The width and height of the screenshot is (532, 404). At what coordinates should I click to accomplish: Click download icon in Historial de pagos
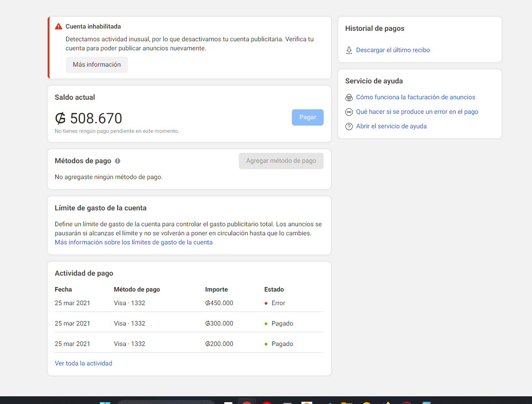[349, 50]
